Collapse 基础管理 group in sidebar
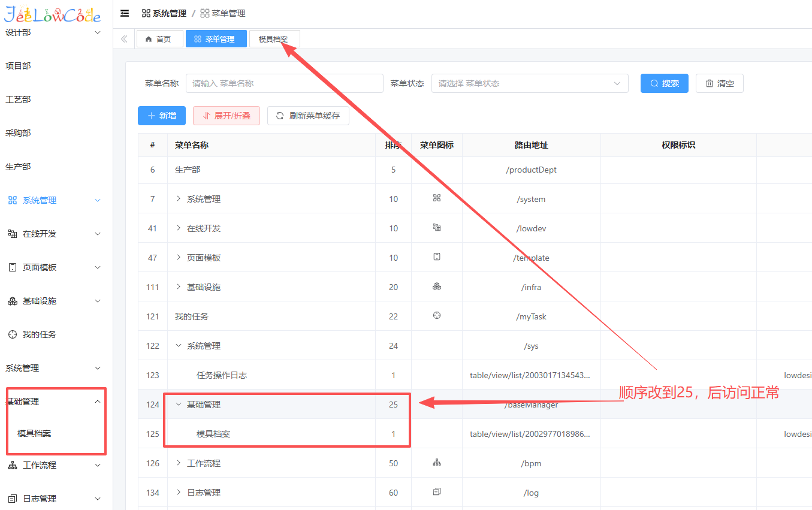 (x=98, y=402)
